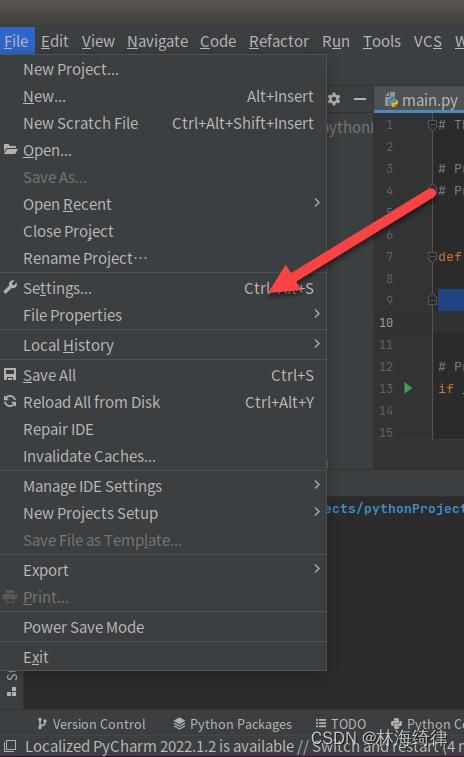Click the wrench icon next to Settings
464x757 pixels.
click(10, 288)
